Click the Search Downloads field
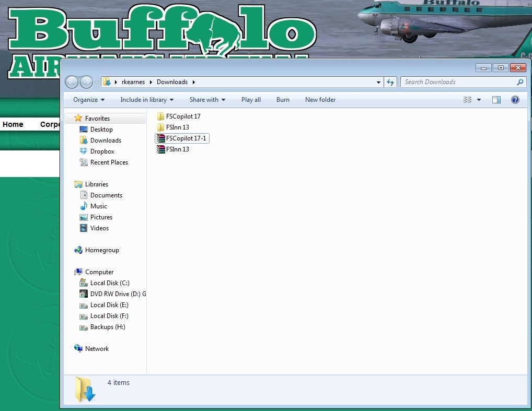The height and width of the screenshot is (411, 532). pyautogui.click(x=464, y=82)
